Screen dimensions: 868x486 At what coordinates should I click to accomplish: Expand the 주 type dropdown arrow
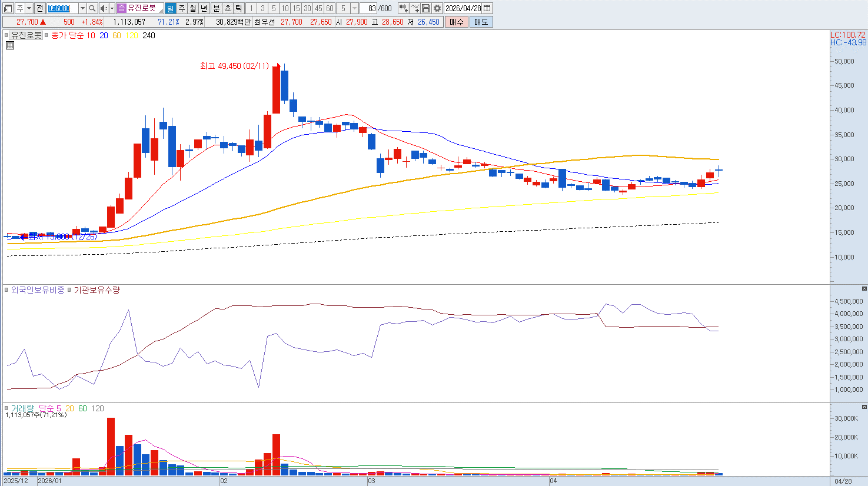29,8
